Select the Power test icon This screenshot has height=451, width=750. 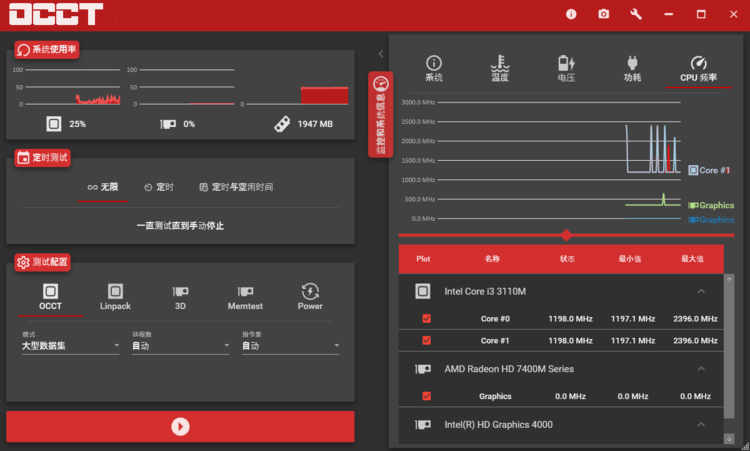pyautogui.click(x=310, y=291)
